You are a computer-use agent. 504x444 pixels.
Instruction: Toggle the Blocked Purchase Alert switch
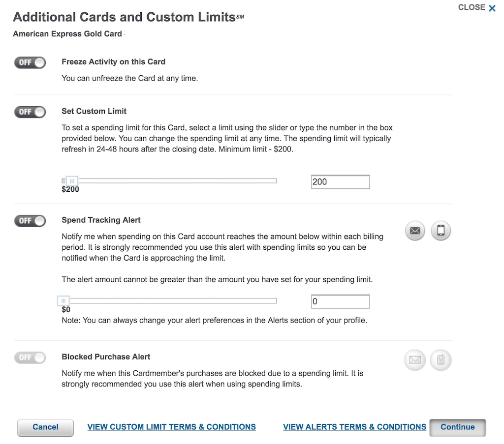point(30,357)
